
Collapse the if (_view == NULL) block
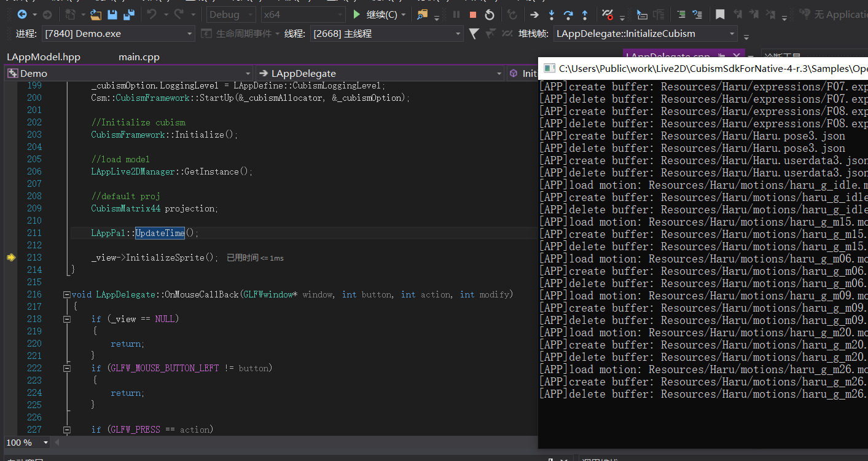(x=66, y=319)
